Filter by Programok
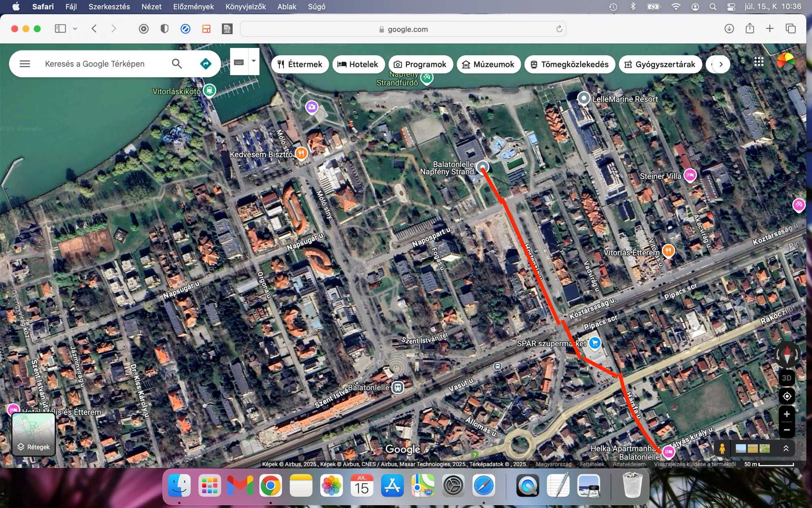 (x=420, y=64)
